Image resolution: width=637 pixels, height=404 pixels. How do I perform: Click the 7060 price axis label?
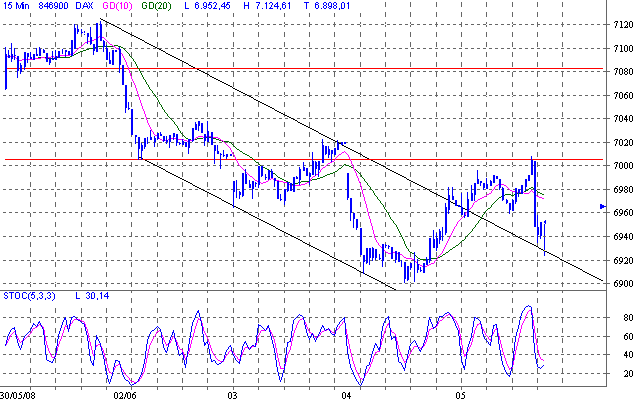624,96
